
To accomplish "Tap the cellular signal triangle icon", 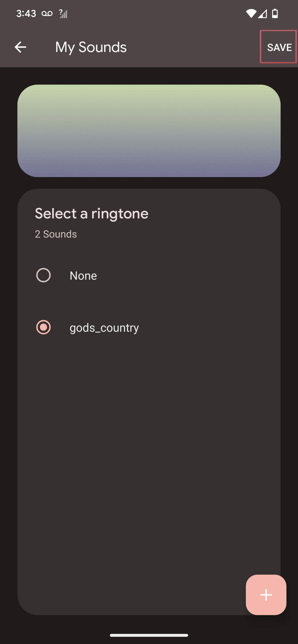I will pyautogui.click(x=263, y=13).
